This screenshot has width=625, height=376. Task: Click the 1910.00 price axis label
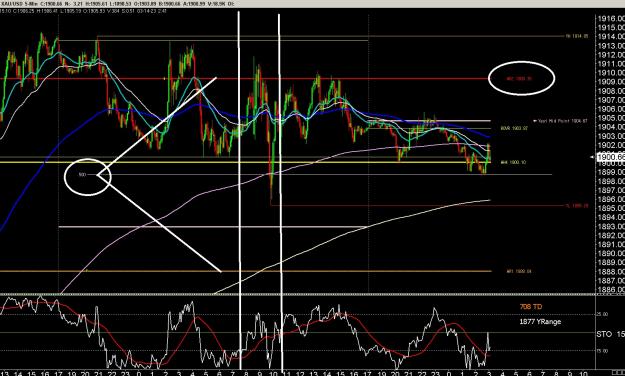[x=611, y=73]
